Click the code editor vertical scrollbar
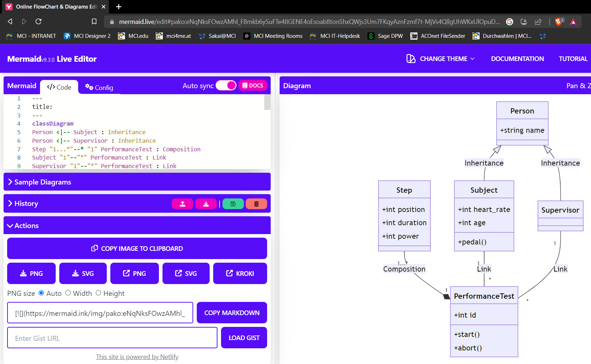This screenshot has height=364, width=591. pos(267,102)
